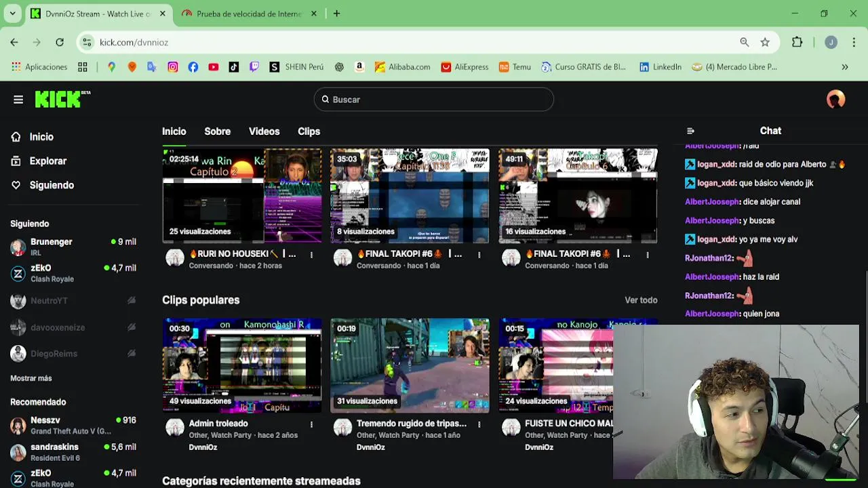Open browser zoom magnifier icon
Screen dimensions: 868x488
pos(745,42)
